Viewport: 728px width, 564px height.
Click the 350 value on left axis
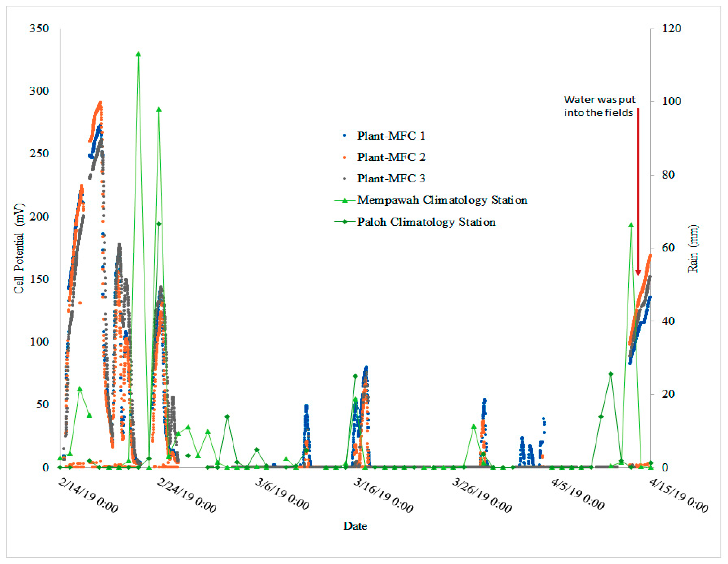39,28
